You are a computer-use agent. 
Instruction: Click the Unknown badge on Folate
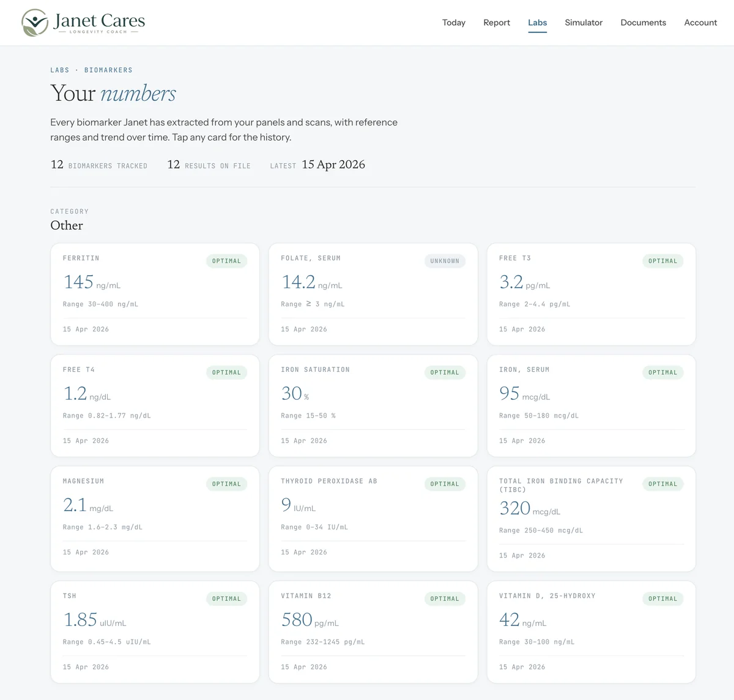pyautogui.click(x=445, y=261)
